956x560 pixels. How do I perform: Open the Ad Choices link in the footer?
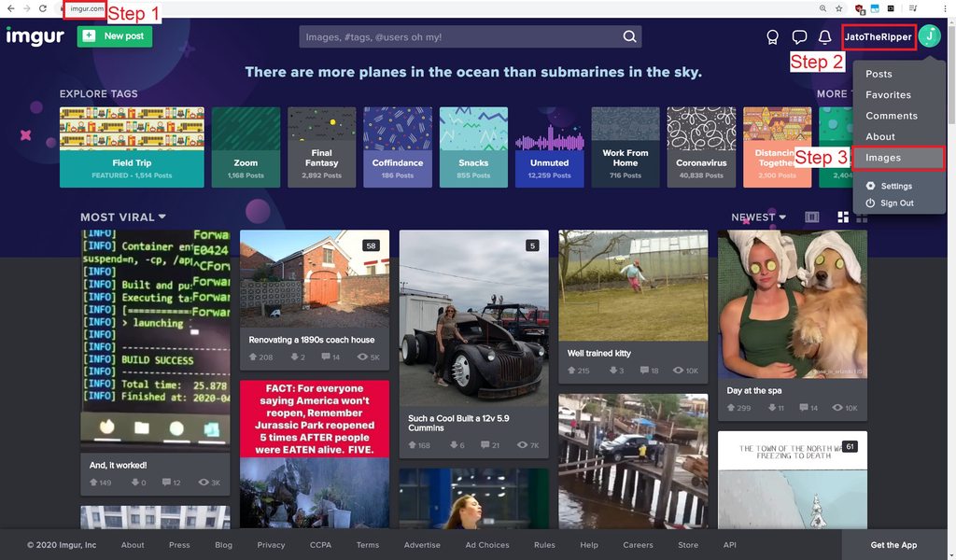pyautogui.click(x=487, y=545)
